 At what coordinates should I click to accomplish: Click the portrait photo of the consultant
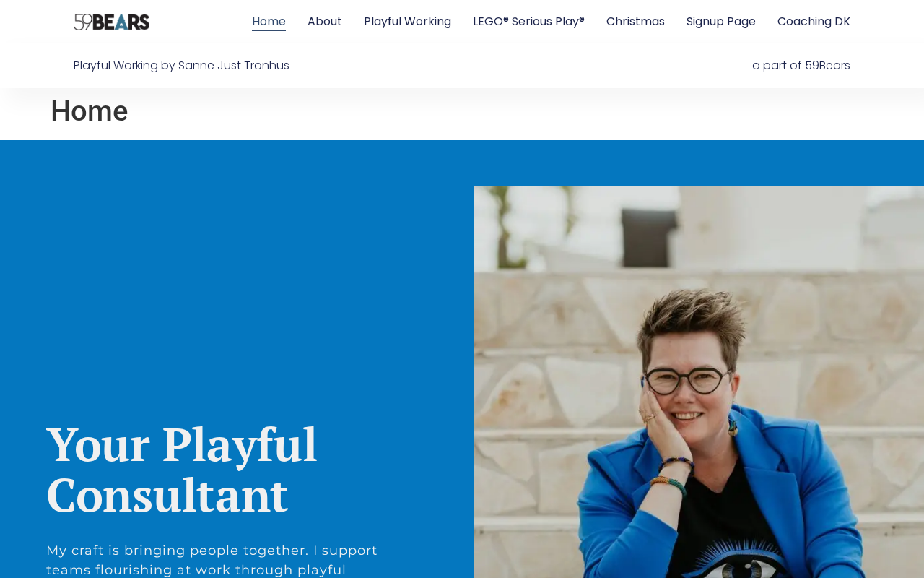click(x=699, y=382)
